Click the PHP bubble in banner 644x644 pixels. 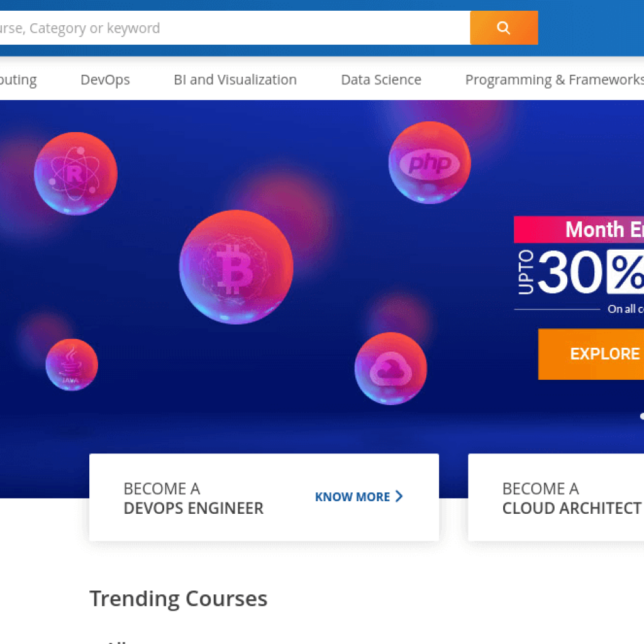click(430, 163)
